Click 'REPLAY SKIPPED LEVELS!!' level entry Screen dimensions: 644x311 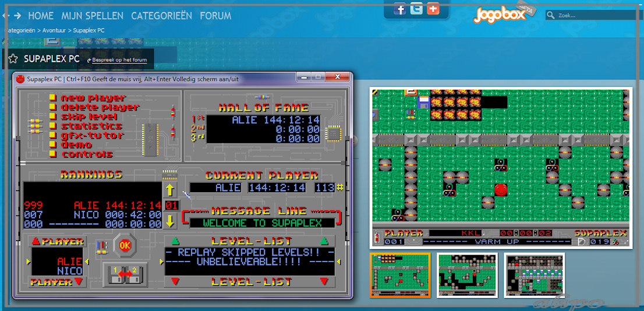coord(250,252)
